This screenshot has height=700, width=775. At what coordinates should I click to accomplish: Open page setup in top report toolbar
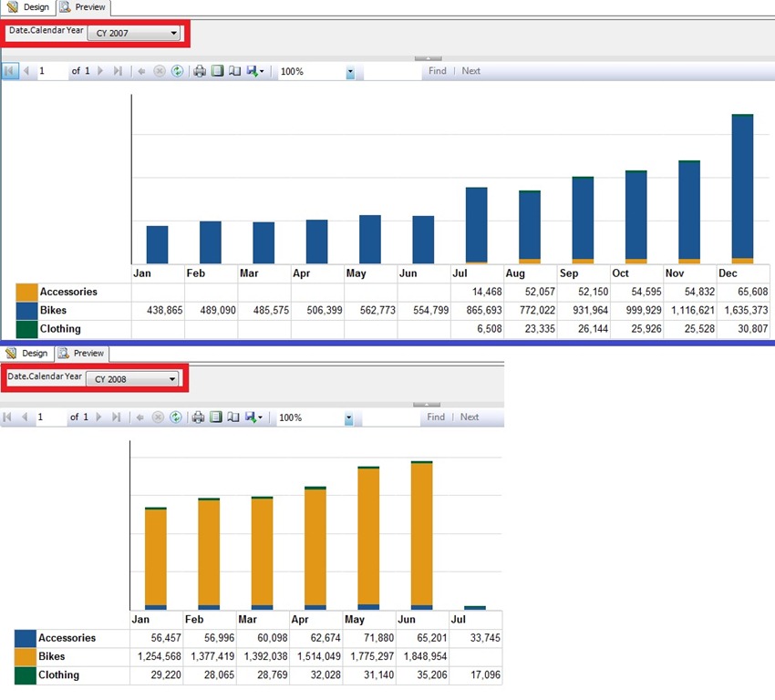[x=234, y=71]
